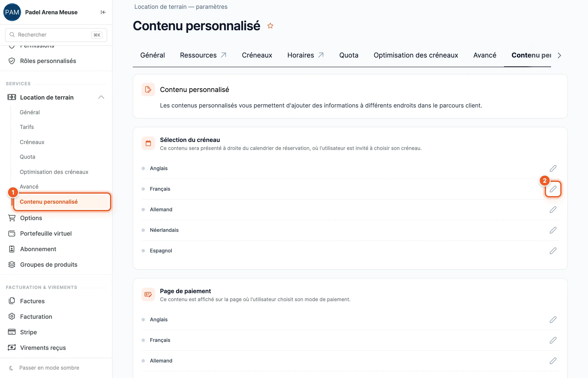The width and height of the screenshot is (588, 378).
Task: Open Optimisation des créneaux in sidebar
Action: click(54, 172)
